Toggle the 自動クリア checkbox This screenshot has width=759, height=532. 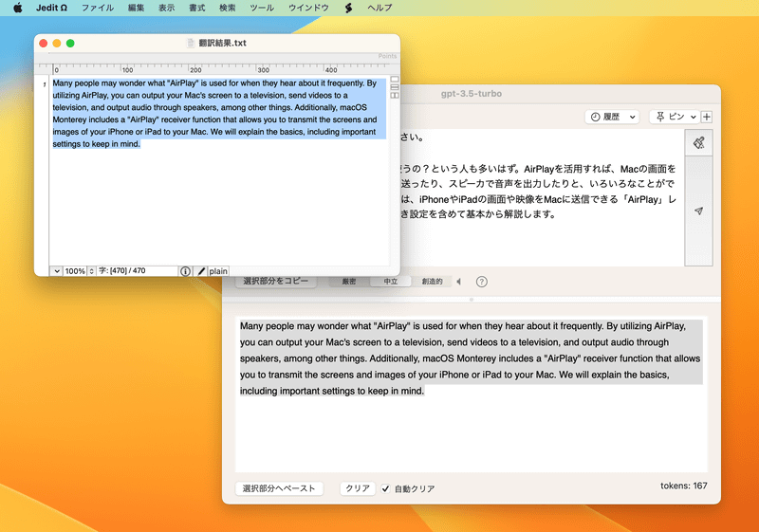coord(385,488)
